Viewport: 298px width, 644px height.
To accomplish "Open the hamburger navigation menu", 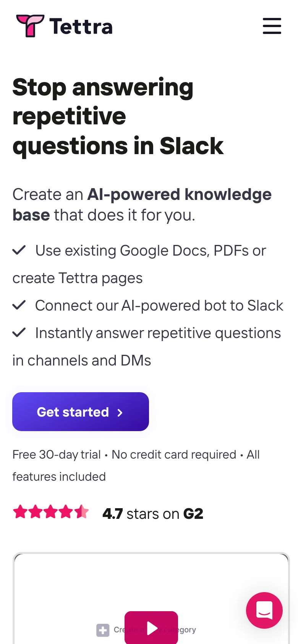I will pyautogui.click(x=272, y=26).
